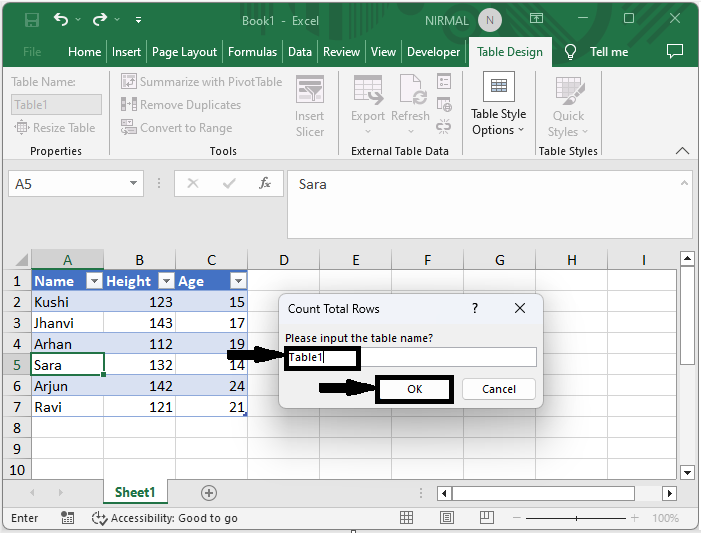Switch to the Data tab
The image size is (701, 533).
tap(300, 52)
